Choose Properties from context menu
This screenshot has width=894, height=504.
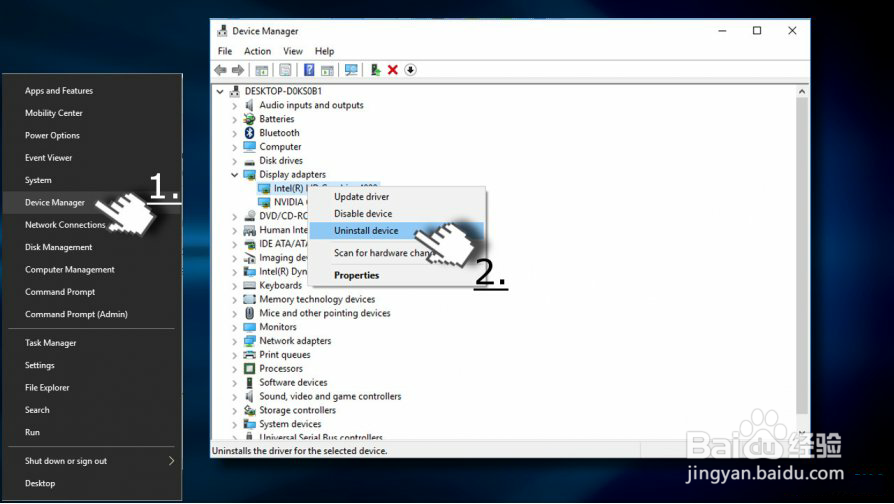[x=396, y=275]
